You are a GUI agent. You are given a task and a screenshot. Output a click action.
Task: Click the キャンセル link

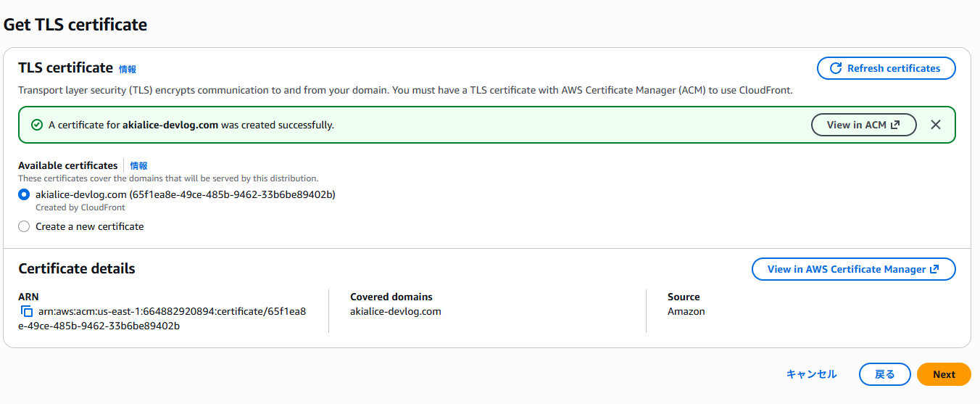click(812, 374)
